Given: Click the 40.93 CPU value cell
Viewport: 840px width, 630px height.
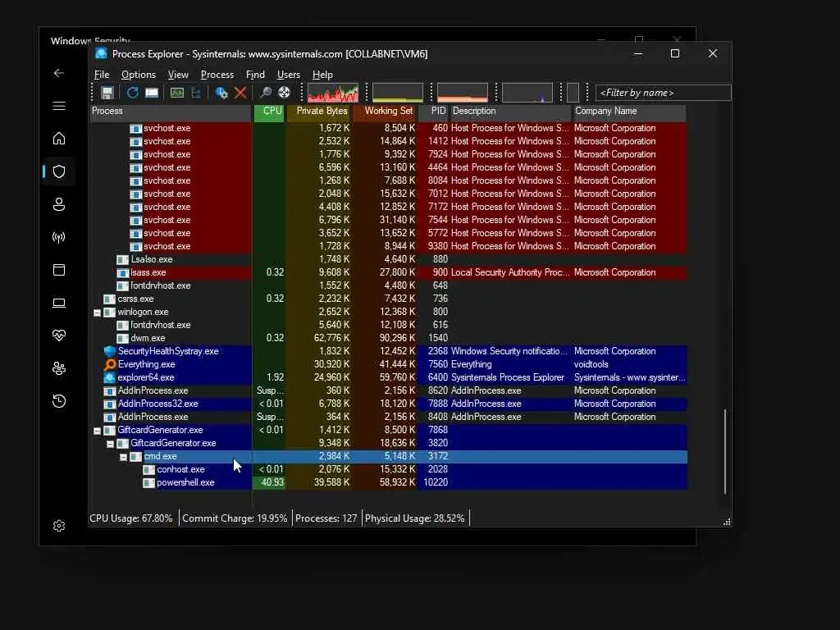Looking at the screenshot, I should click(x=269, y=482).
